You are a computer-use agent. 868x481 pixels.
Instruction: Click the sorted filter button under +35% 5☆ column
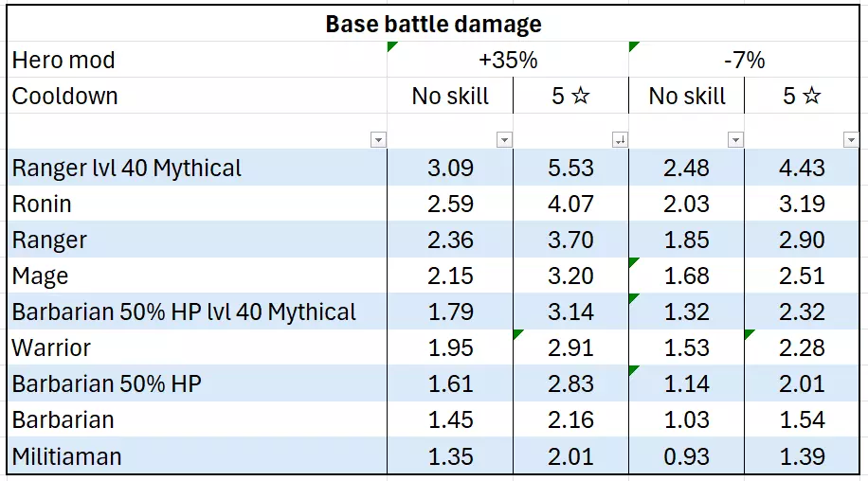click(620, 140)
